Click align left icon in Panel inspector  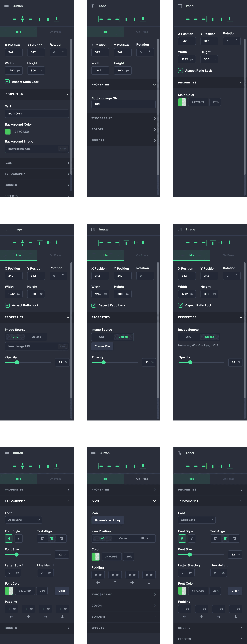tap(187, 19)
